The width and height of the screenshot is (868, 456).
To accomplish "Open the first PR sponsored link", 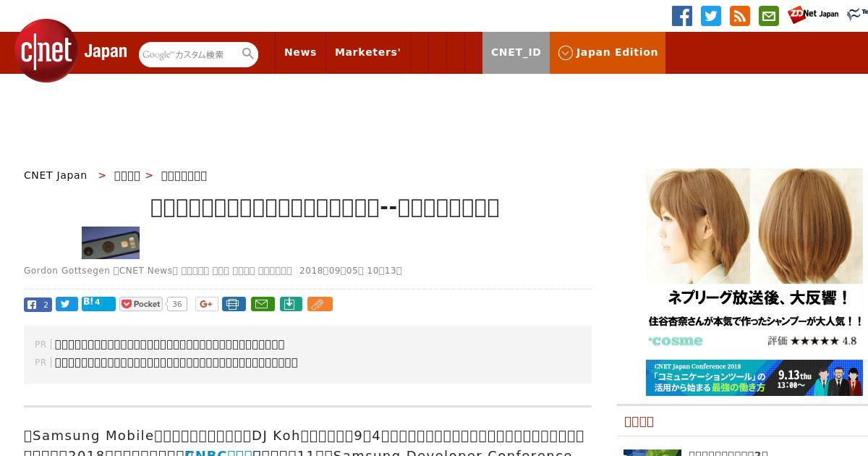I will pos(170,345).
